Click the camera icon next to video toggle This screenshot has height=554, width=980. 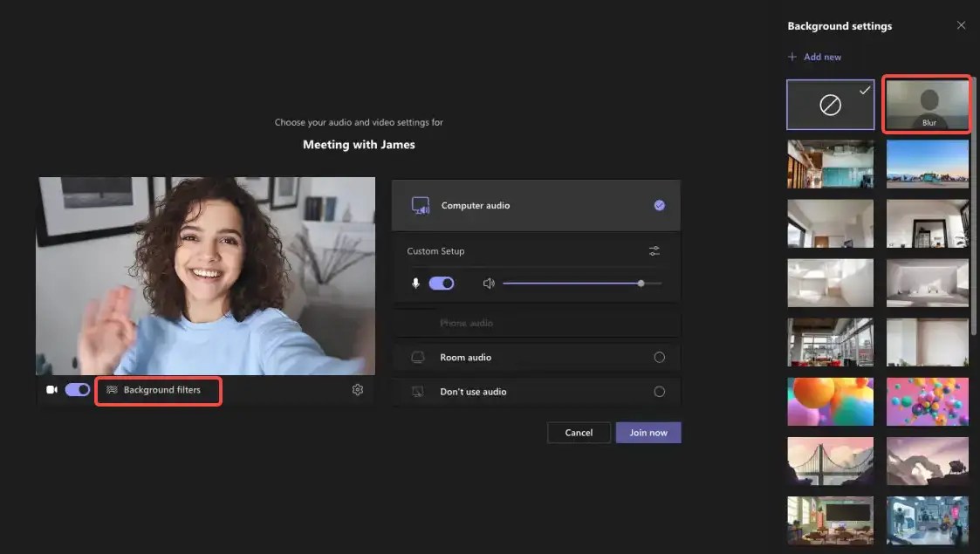coord(51,389)
